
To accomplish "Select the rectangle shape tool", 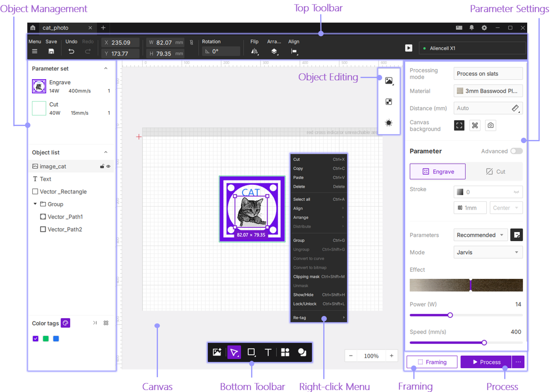I will pos(251,352).
